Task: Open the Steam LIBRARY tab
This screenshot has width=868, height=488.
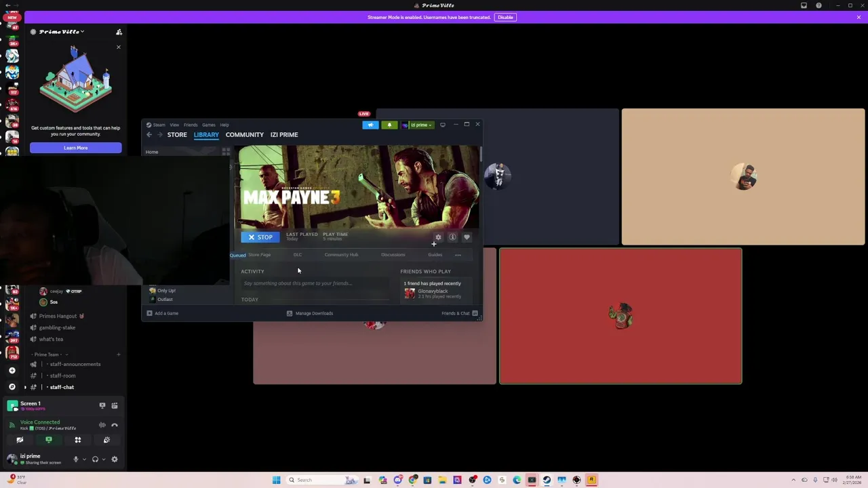Action: point(206,135)
